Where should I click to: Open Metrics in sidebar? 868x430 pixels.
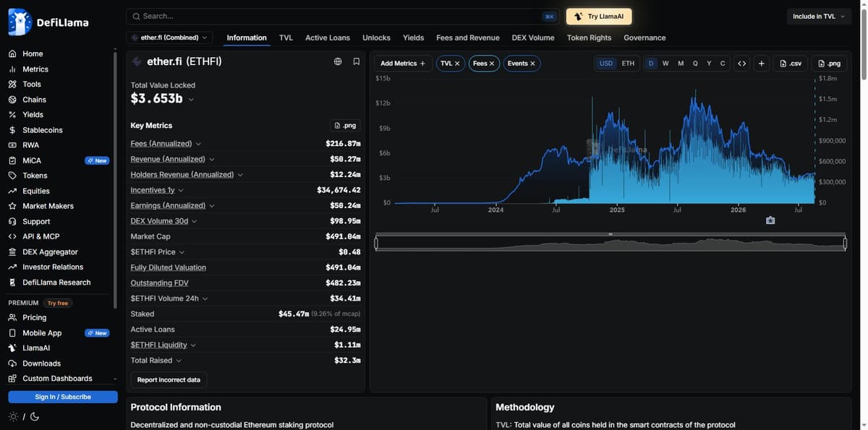(x=35, y=69)
